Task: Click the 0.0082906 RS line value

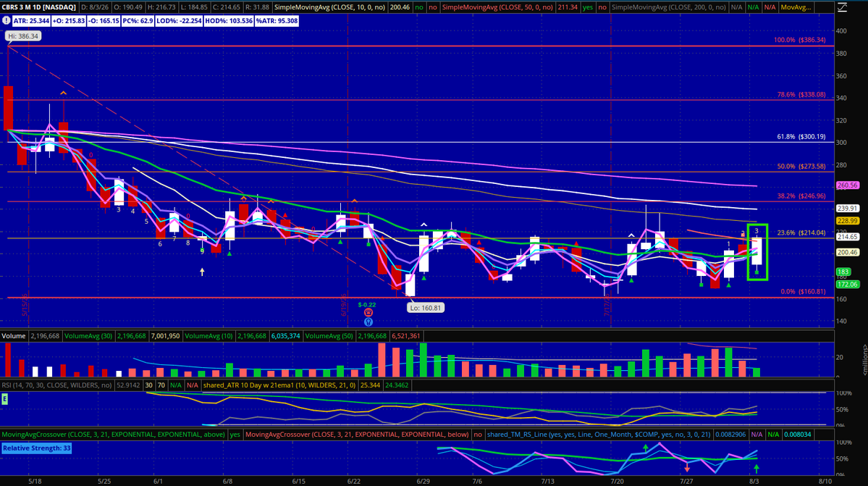Action: [x=730, y=435]
